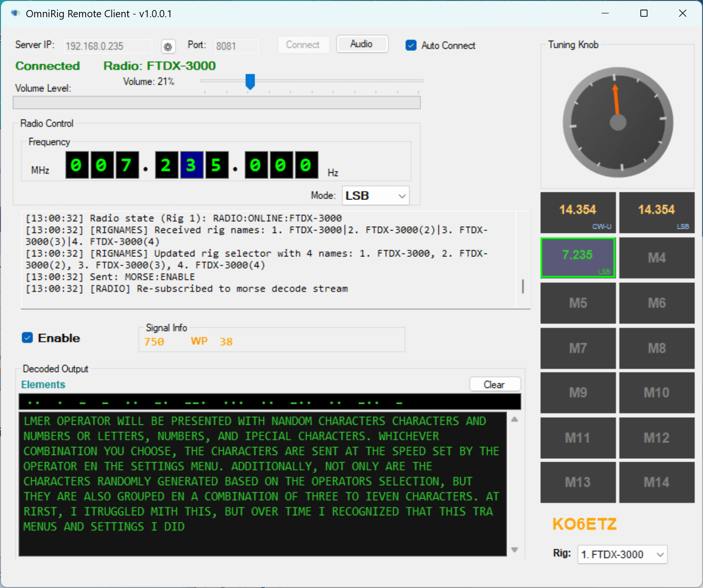Select memory button 14.354 CW-U
The width and height of the screenshot is (703, 588).
[578, 212]
